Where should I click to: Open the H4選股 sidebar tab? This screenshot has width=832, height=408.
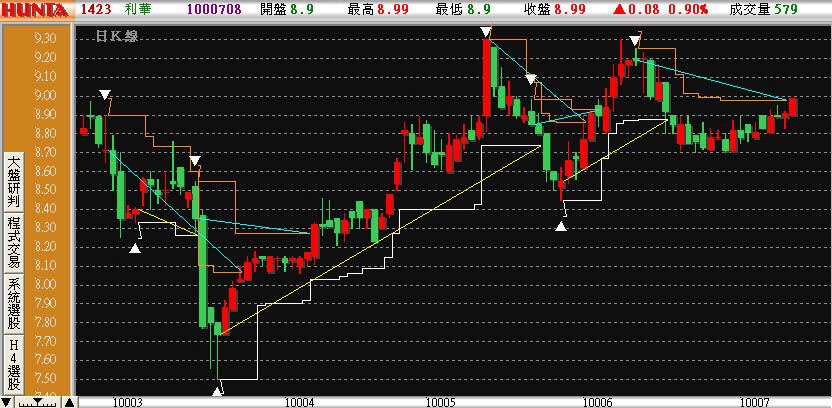14,363
